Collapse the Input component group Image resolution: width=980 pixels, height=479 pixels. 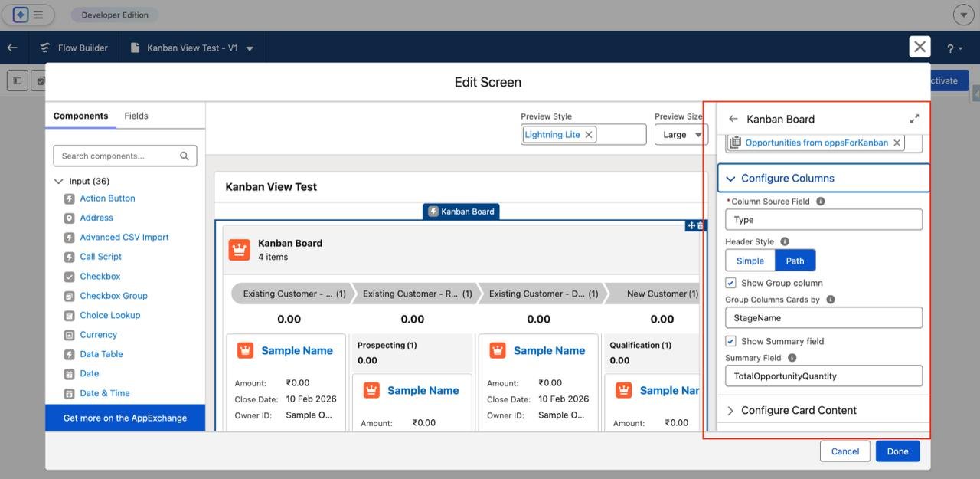point(59,182)
